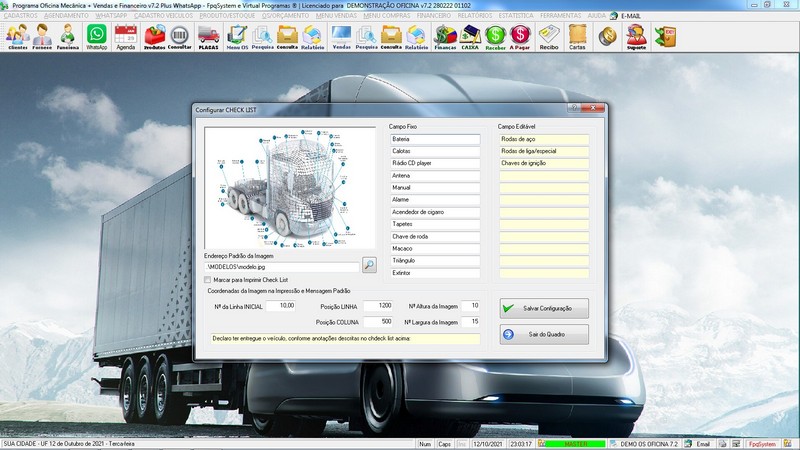Open the Finanças icon
This screenshot has width=800, height=450.
(x=445, y=37)
